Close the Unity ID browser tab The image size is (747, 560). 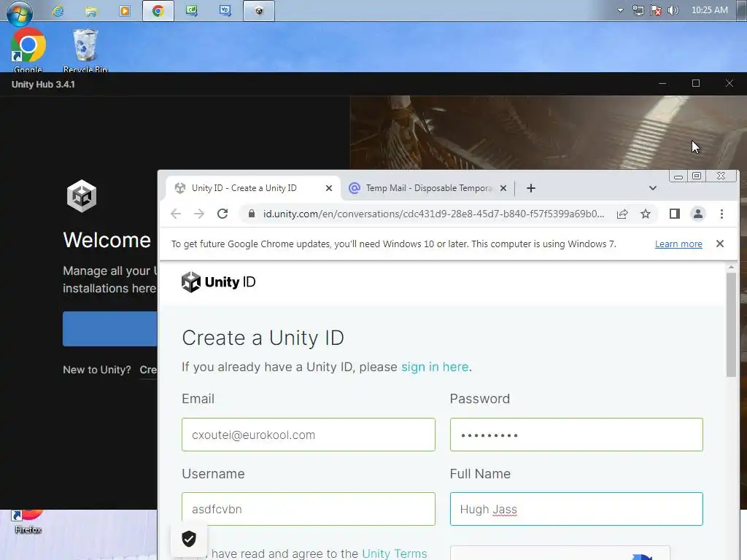329,188
